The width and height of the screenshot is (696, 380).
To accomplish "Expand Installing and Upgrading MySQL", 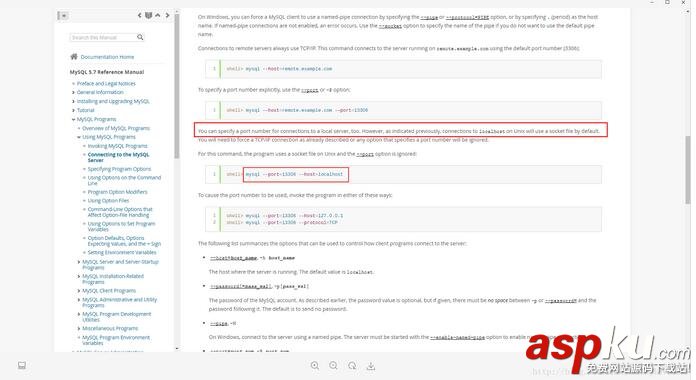I will coord(73,101).
